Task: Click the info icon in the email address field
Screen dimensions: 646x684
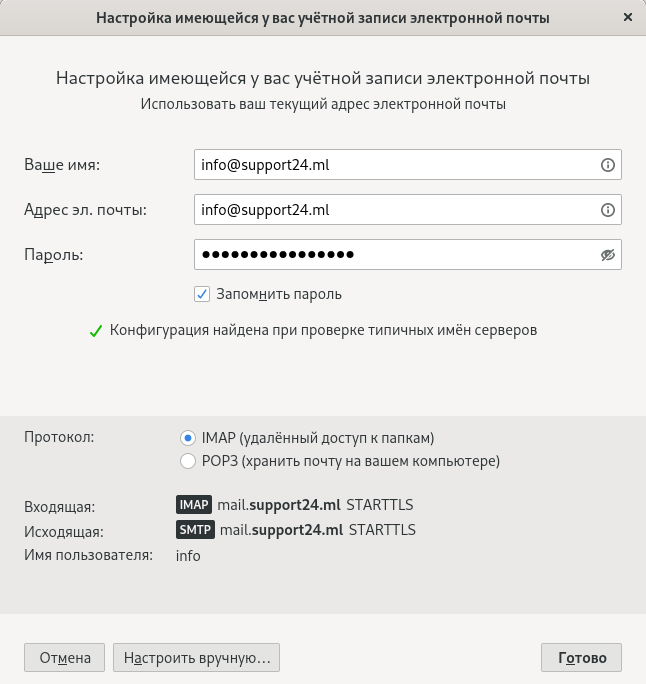Action: tap(608, 210)
